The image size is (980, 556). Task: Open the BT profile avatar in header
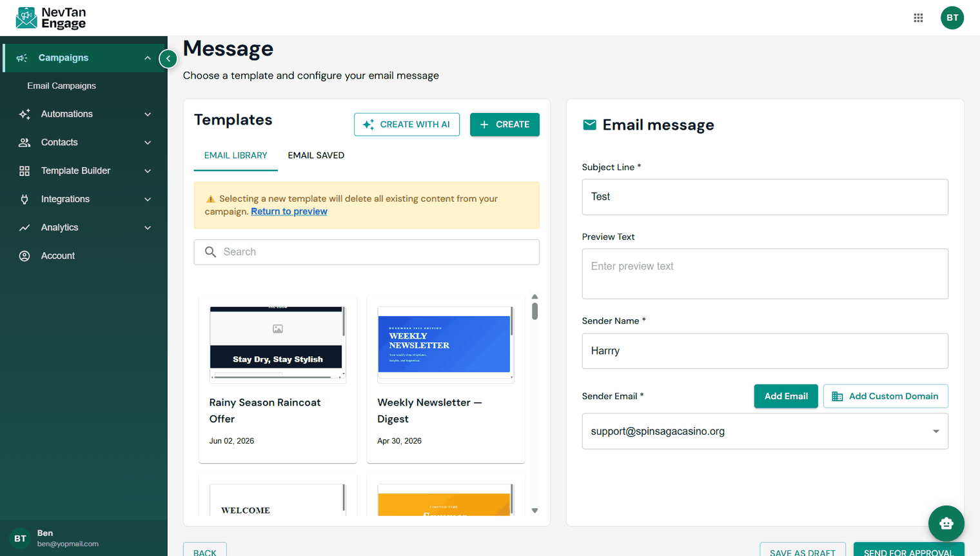[x=952, y=18]
